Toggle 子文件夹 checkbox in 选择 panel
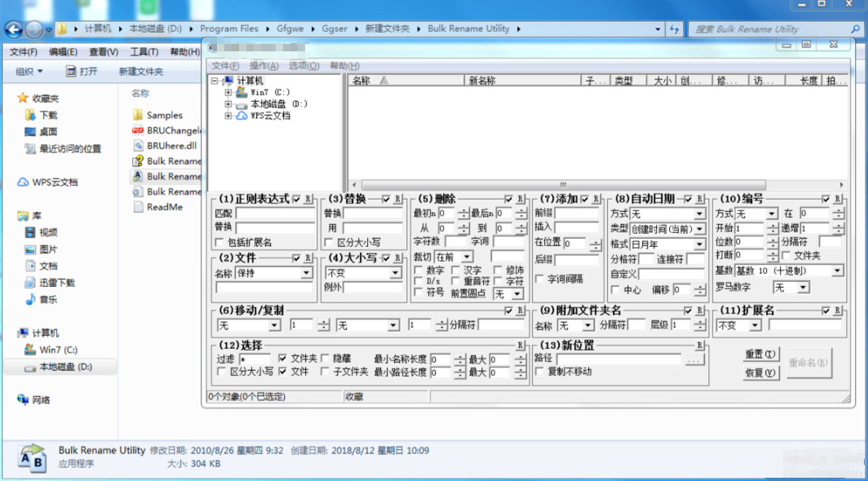Image resolution: width=868 pixels, height=481 pixels. pos(325,372)
